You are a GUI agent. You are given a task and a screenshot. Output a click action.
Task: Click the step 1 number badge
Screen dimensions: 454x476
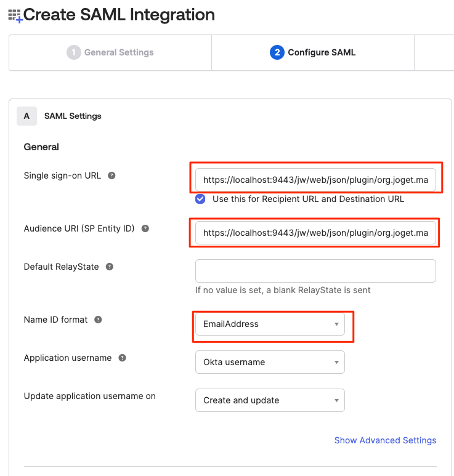[74, 52]
